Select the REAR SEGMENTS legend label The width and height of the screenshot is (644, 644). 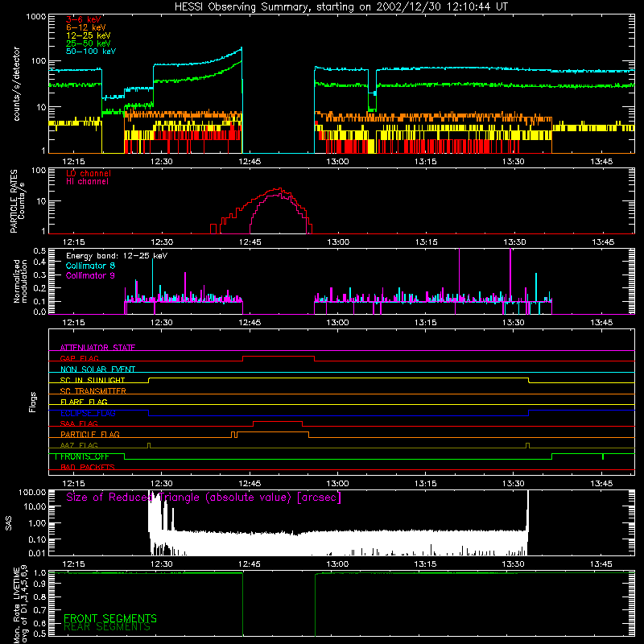pos(107,627)
